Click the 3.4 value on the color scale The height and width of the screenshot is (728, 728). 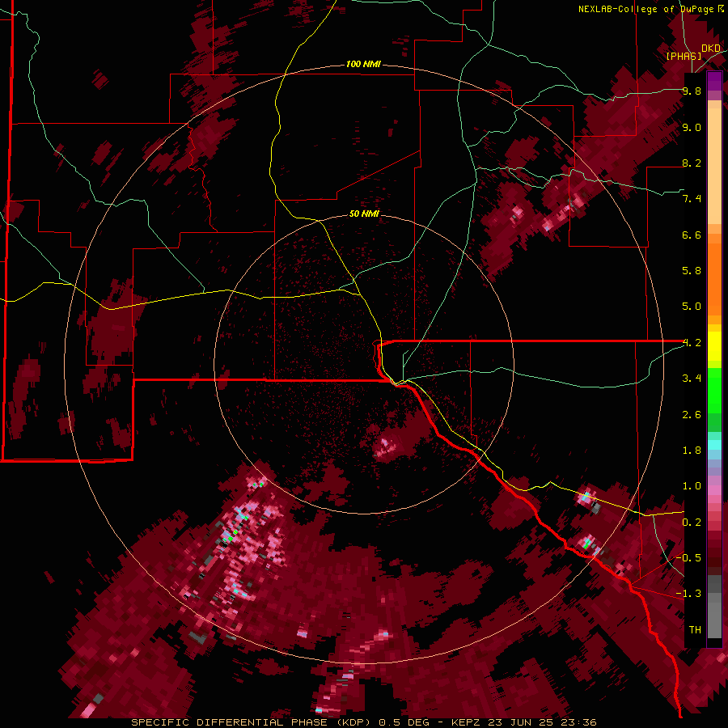pos(692,379)
